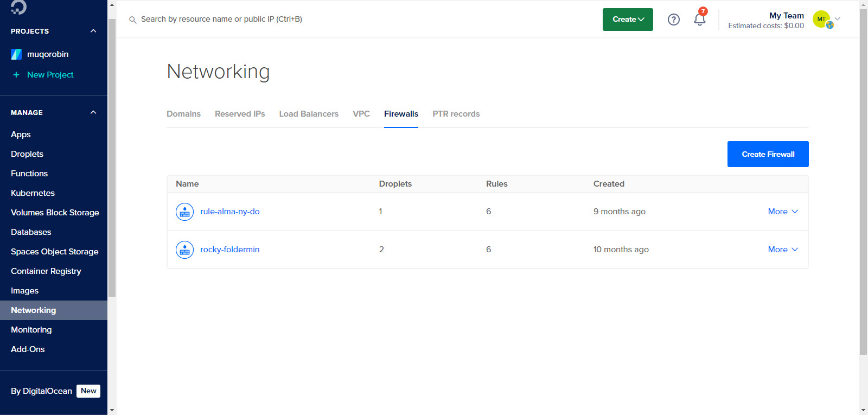Click droplet count of rocky-foldermin
Screen dimensions: 868x415
pyautogui.click(x=381, y=250)
